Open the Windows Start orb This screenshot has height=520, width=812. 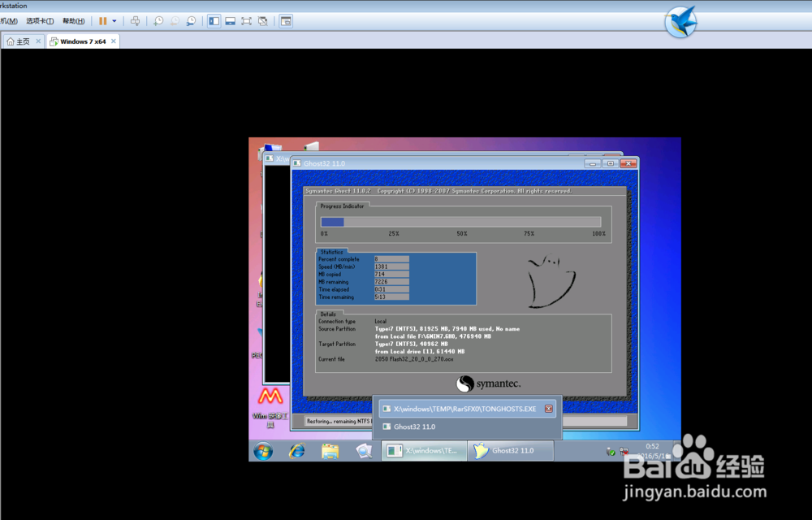[263, 451]
